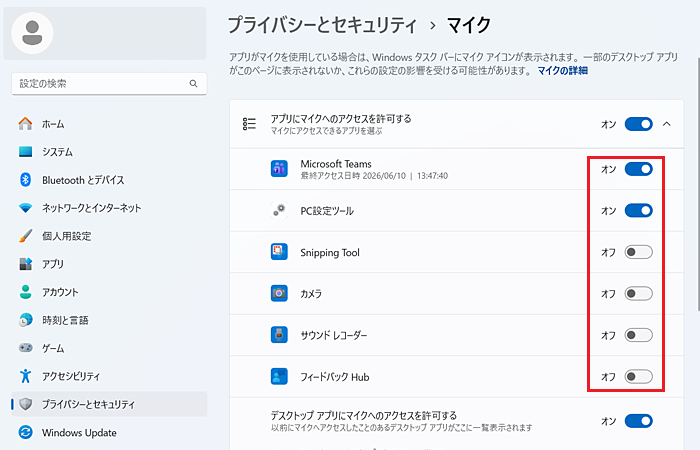Click the app list icon beside アプリにマイクへのアクセスを許可する
The width and height of the screenshot is (700, 450).
click(249, 124)
